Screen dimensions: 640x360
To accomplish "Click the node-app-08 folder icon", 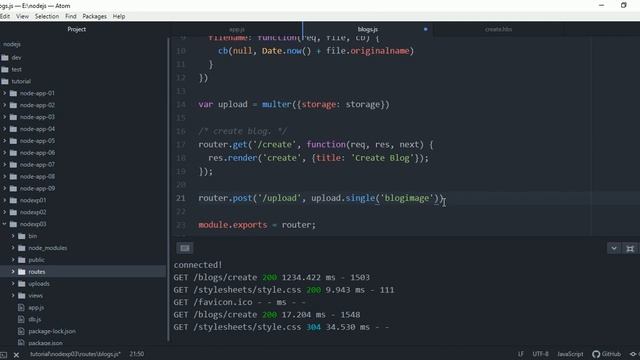I will pyautogui.click(x=13, y=176).
